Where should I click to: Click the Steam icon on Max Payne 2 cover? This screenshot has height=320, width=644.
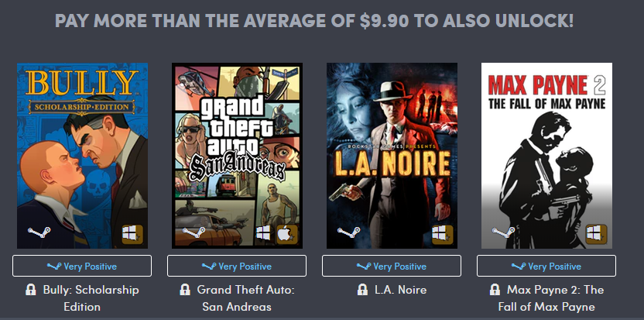click(504, 232)
